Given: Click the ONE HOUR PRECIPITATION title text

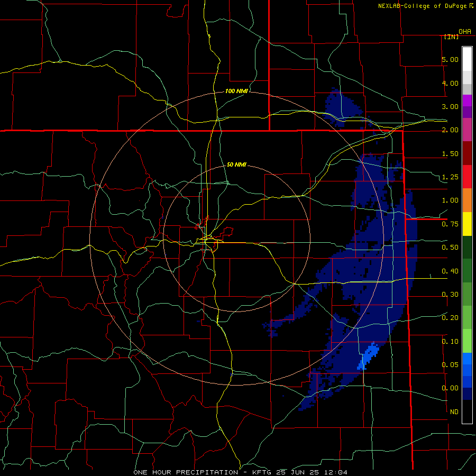Looking at the screenshot, I should pyautogui.click(x=186, y=472).
